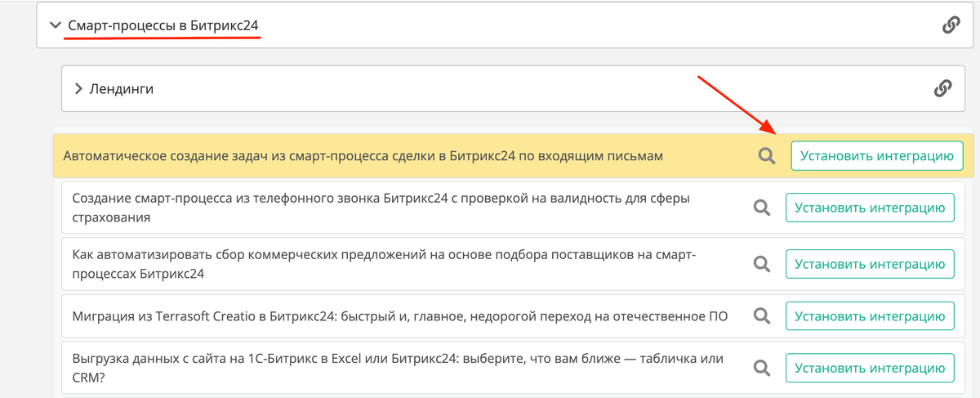The width and height of the screenshot is (980, 398).
Task: Copy link icon for Смарт-процессы в Битрикс24 section
Action: coord(951,25)
